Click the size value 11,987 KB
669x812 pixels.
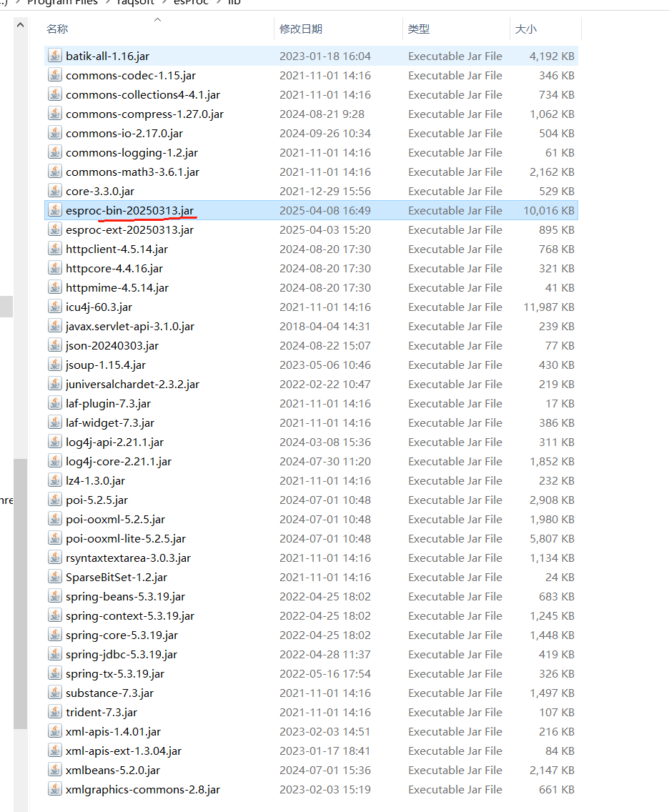click(x=549, y=307)
